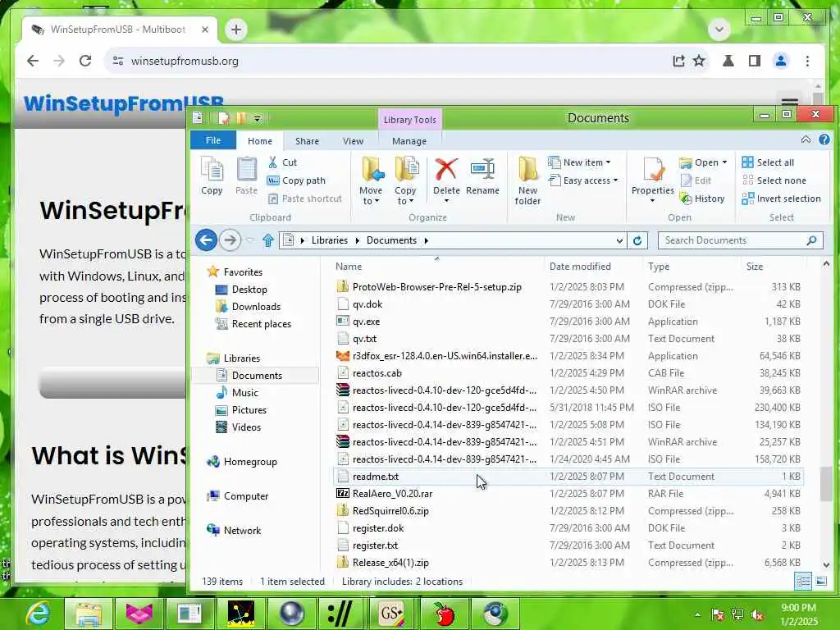The width and height of the screenshot is (840, 630).
Task: Open Recent places in the sidebar
Action: (x=261, y=323)
